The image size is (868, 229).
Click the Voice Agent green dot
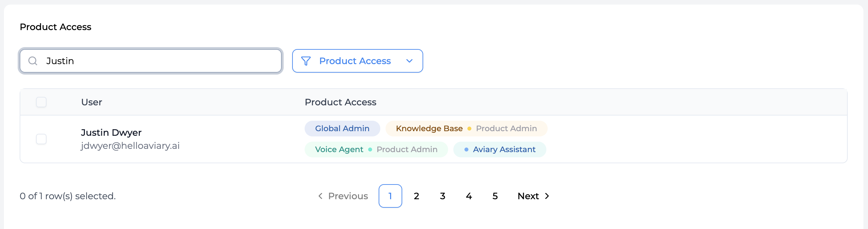click(370, 150)
